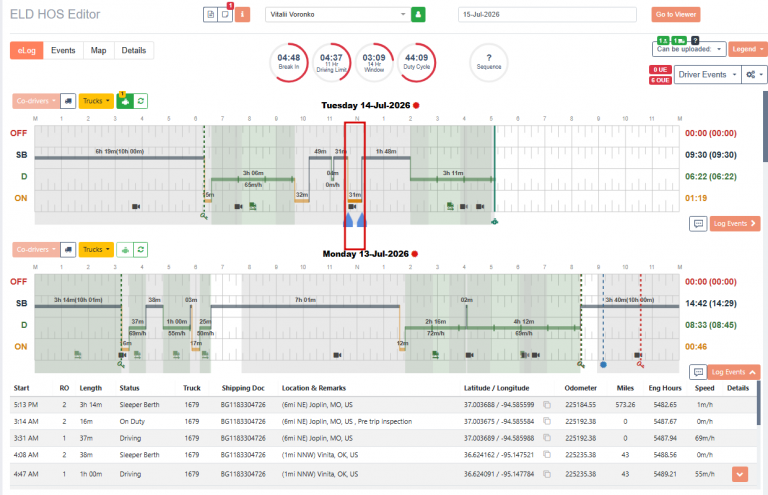Click the green truck icon badged 1 on Tuesday

pos(125,101)
